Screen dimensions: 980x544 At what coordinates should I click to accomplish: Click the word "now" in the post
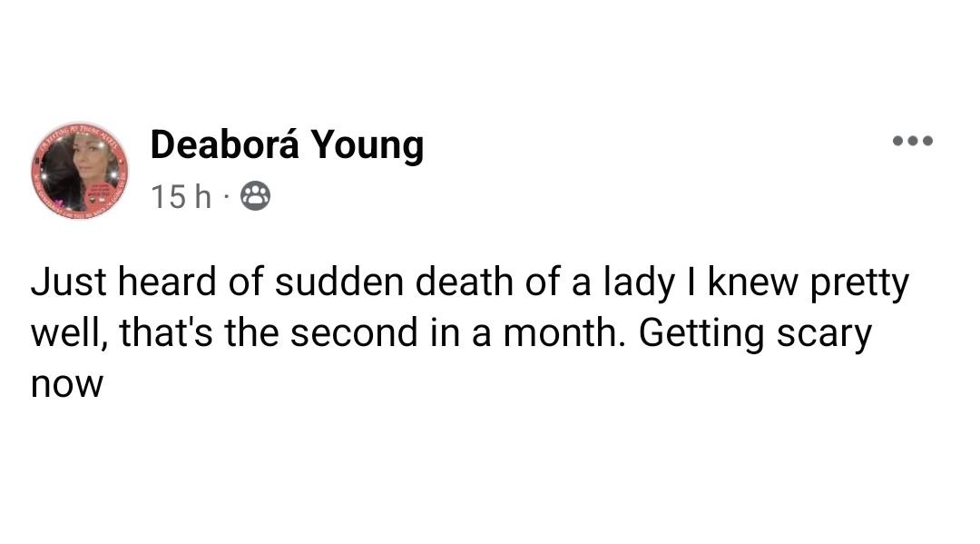(x=67, y=384)
